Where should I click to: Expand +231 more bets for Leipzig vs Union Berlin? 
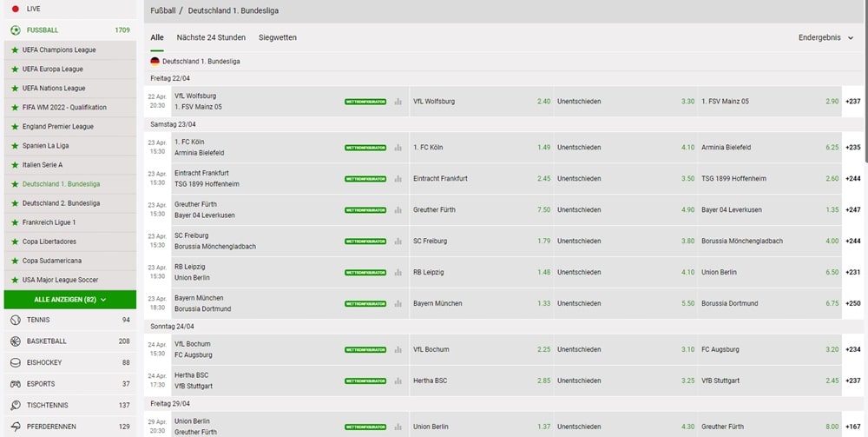coord(853,273)
